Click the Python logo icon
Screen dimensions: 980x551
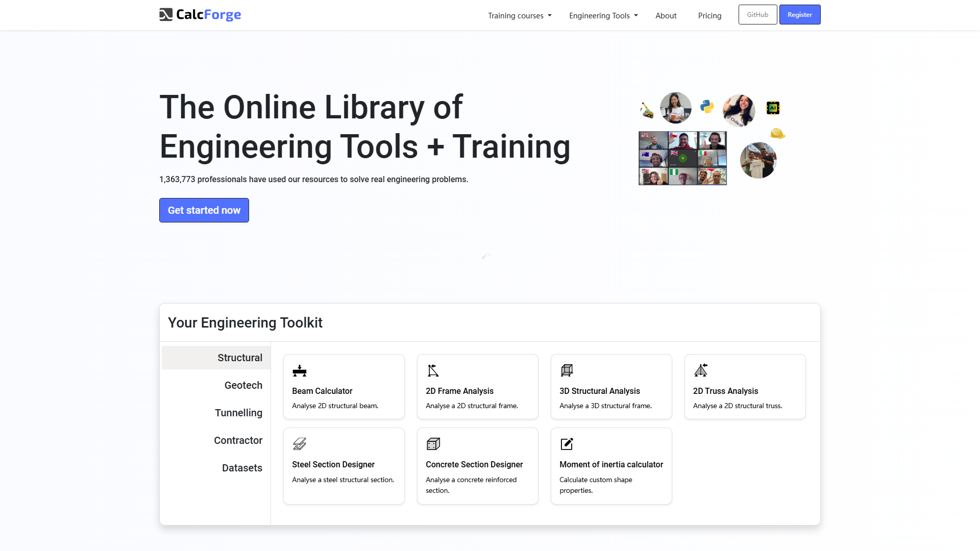pyautogui.click(x=707, y=107)
